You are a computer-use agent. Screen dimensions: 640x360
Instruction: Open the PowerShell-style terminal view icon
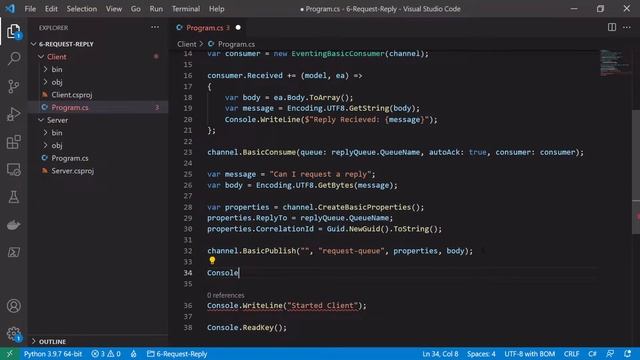coord(13,252)
